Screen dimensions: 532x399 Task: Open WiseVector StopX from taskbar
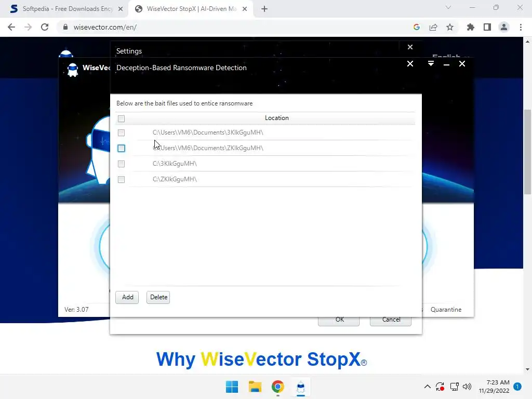pos(301,387)
